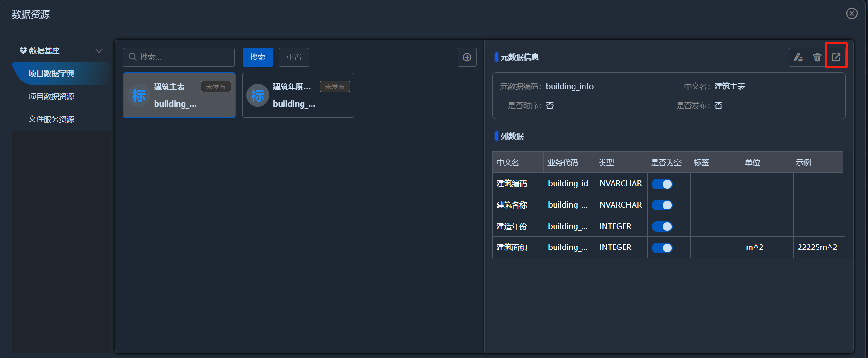Image resolution: width=868 pixels, height=358 pixels.
Task: Toggle 是否为空 switch for 建筑名称
Action: coord(662,205)
